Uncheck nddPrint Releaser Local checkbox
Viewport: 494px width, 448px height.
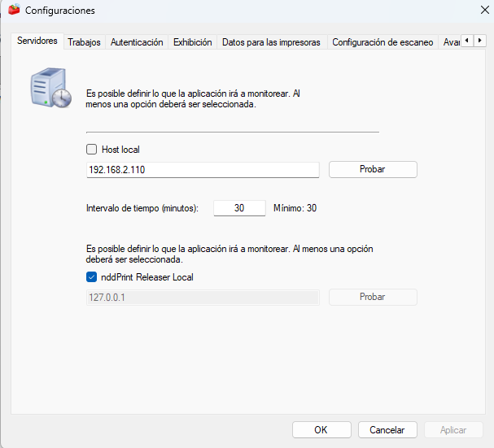[x=91, y=277]
